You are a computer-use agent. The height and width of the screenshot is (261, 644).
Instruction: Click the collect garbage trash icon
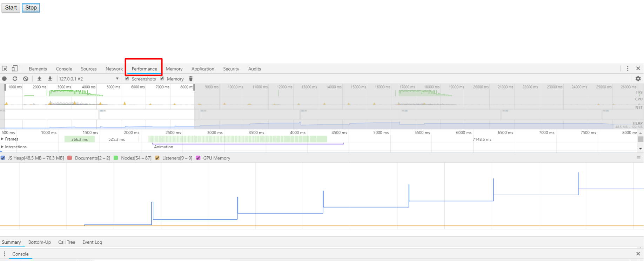[x=191, y=79]
